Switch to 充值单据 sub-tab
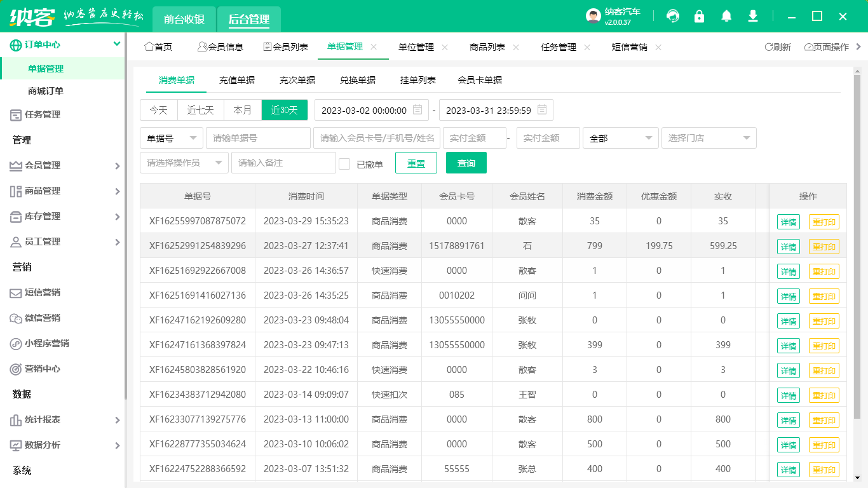The image size is (868, 488). pyautogui.click(x=237, y=80)
